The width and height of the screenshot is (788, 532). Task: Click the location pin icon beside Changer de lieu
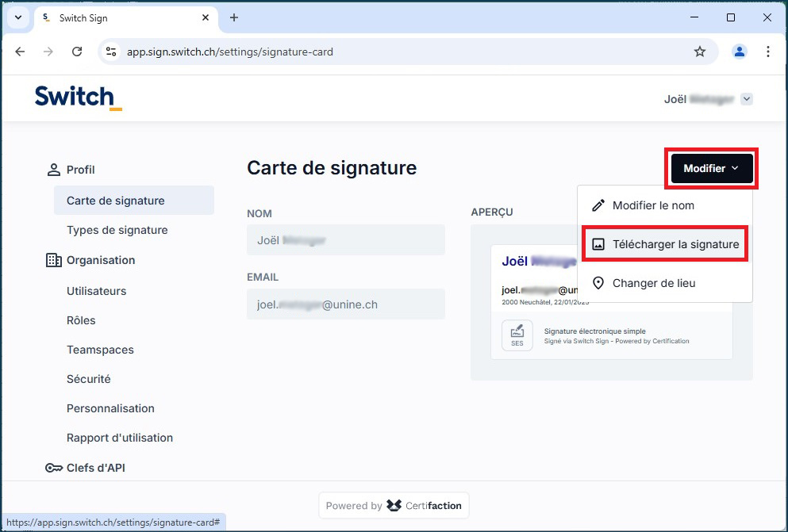tap(597, 281)
